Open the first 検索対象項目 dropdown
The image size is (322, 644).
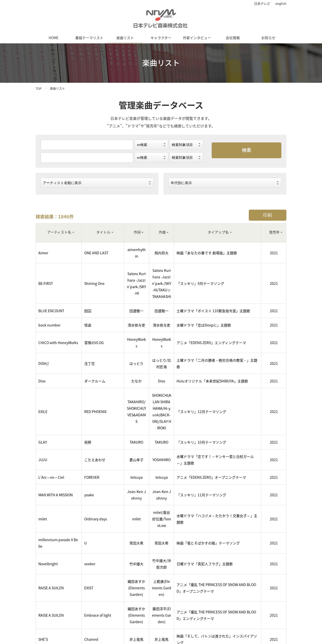pyautogui.click(x=186, y=145)
